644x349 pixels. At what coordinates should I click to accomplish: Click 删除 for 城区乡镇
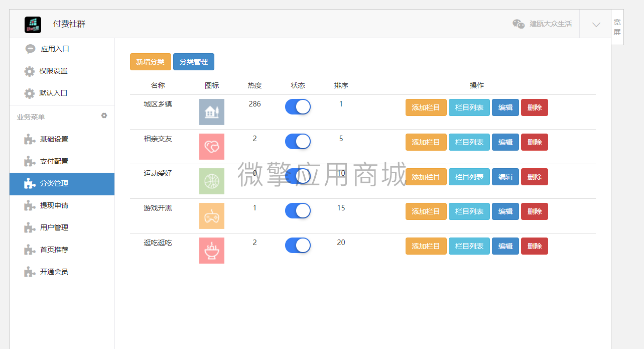pyautogui.click(x=535, y=107)
